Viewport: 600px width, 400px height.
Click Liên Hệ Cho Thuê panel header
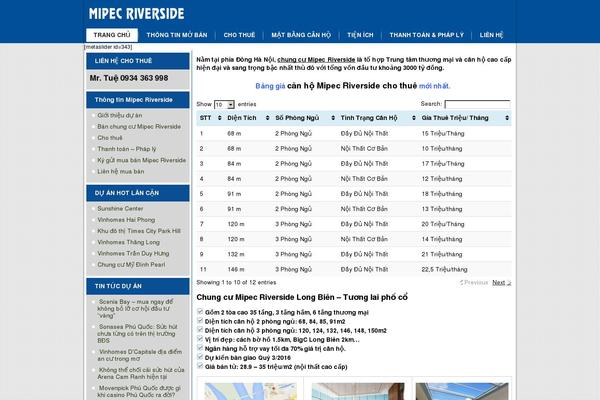pyautogui.click(x=138, y=61)
